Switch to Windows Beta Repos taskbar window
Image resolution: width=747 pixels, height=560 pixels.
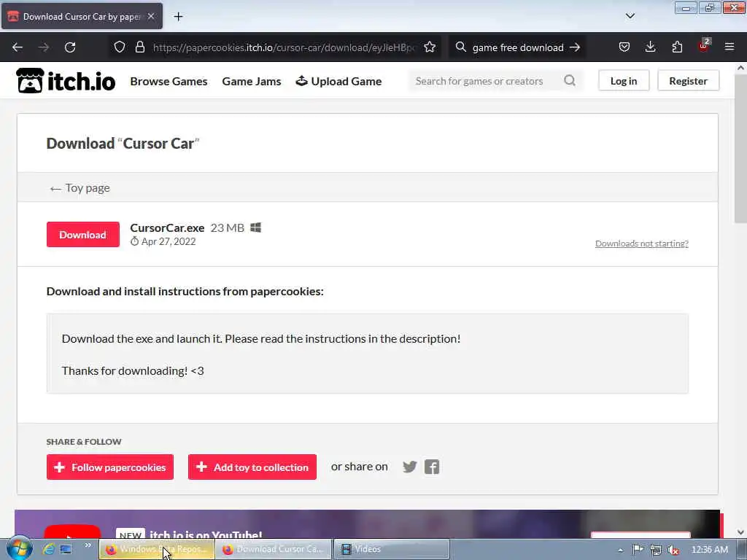(157, 549)
